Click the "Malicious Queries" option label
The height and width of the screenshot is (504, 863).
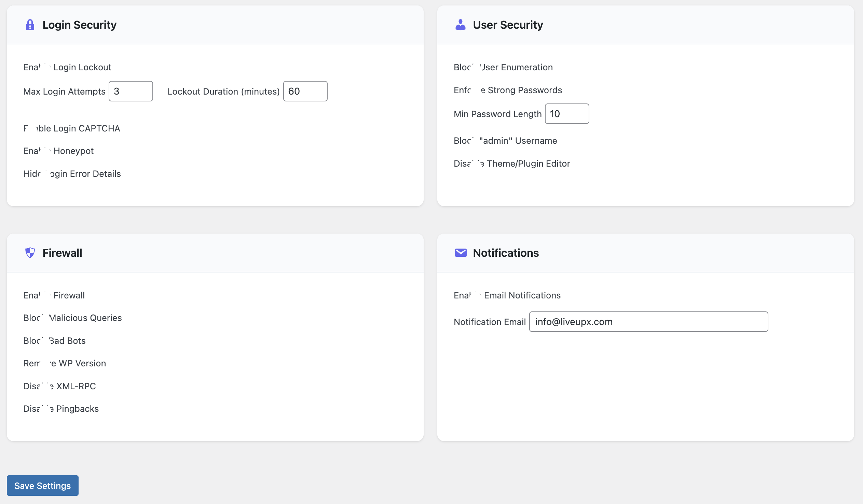coord(72,318)
